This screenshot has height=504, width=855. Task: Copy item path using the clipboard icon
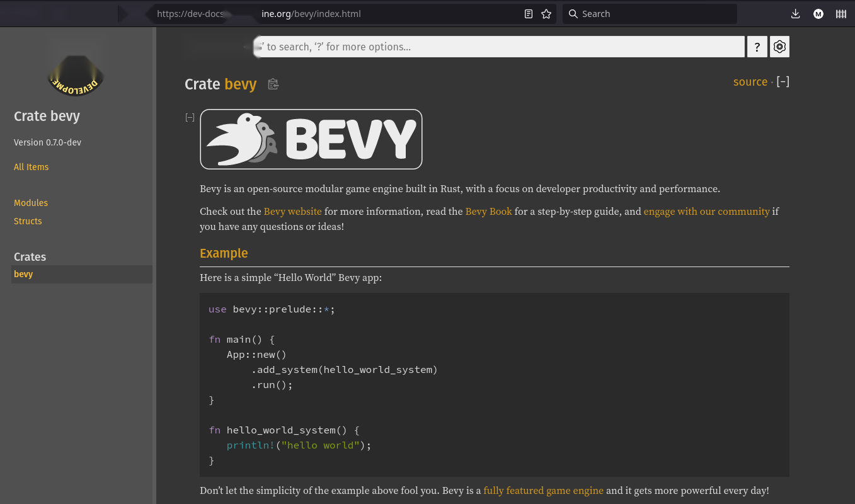tap(273, 84)
